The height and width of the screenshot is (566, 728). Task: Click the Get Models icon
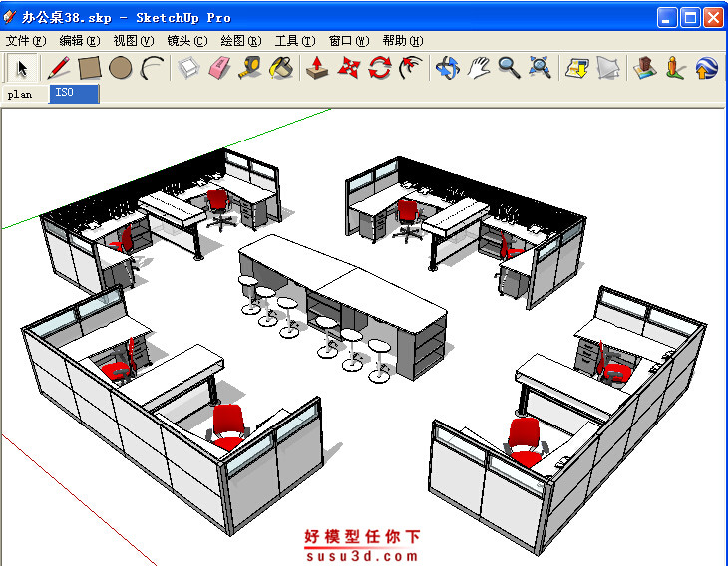577,68
